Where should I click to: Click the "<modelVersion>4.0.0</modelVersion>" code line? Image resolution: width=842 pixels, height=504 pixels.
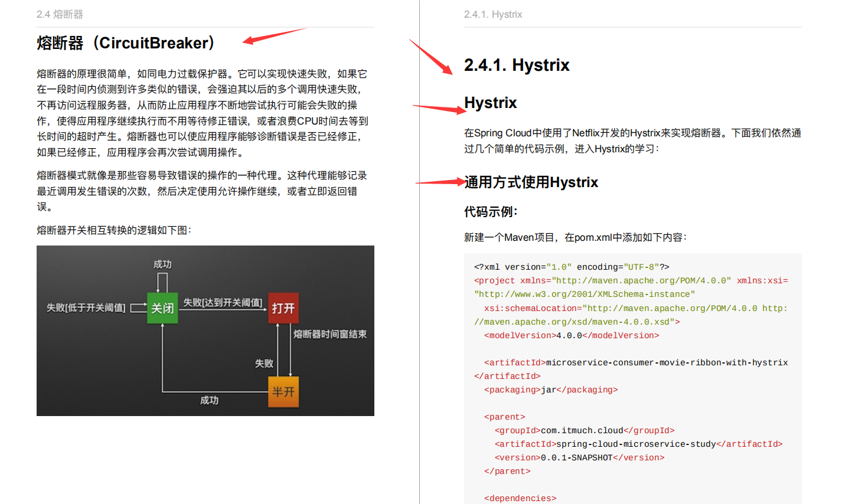[572, 335]
